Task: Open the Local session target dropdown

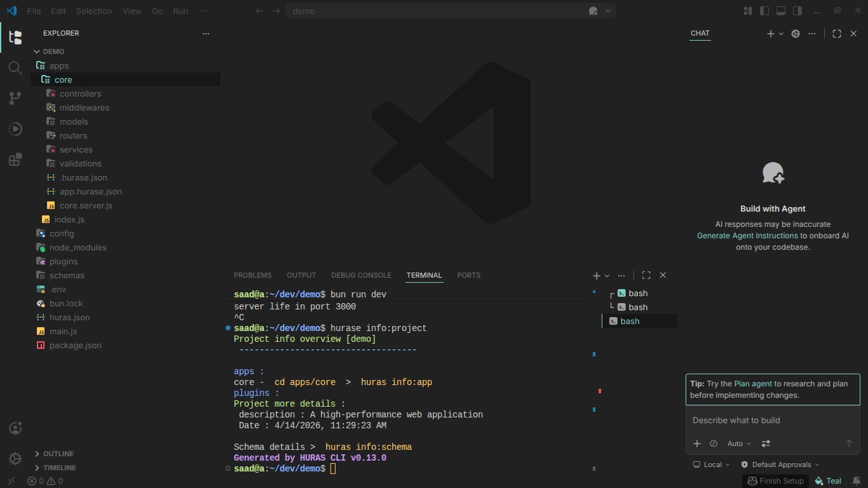Action: coord(712,464)
